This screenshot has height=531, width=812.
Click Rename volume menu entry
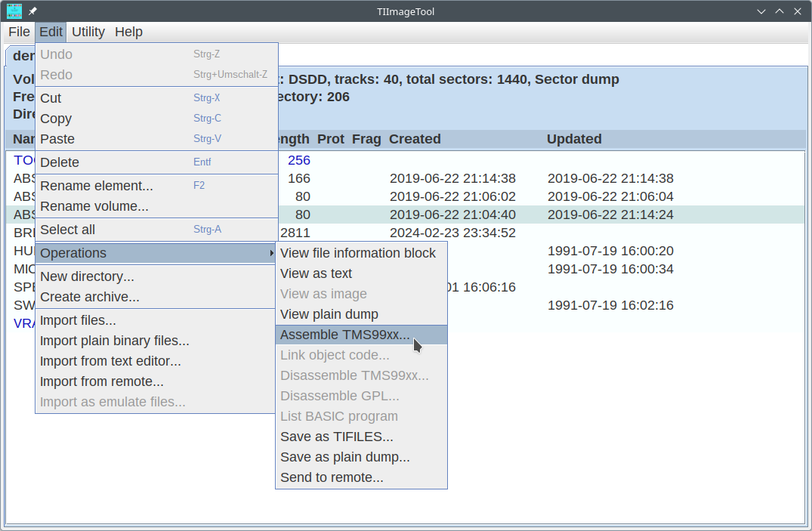(94, 206)
